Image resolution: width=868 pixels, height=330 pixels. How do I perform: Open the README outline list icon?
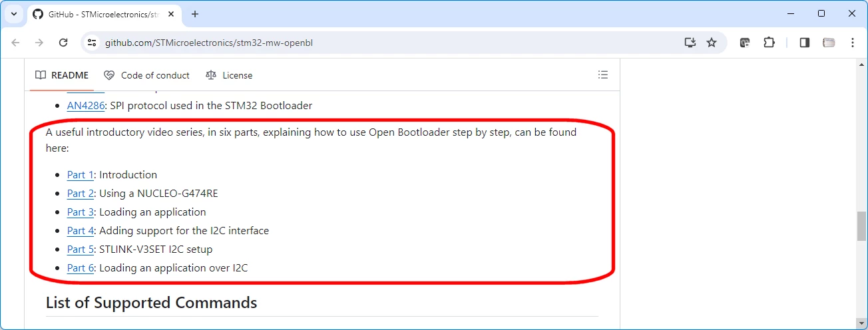point(603,75)
